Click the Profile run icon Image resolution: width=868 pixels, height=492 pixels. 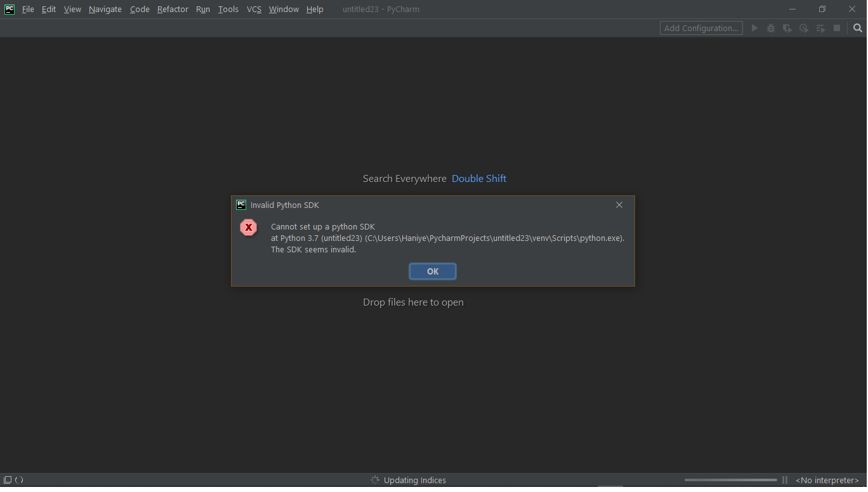804,28
